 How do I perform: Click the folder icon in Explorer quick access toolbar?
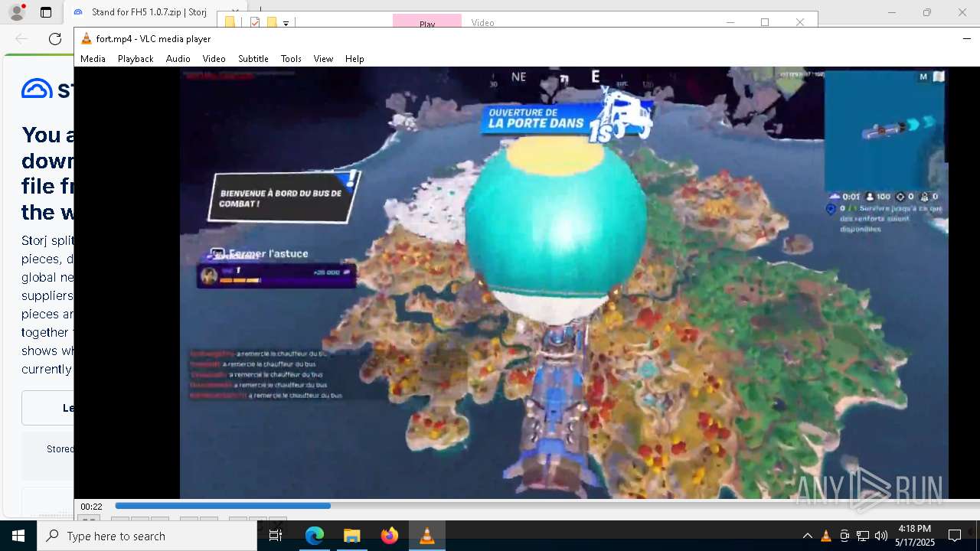tap(230, 23)
